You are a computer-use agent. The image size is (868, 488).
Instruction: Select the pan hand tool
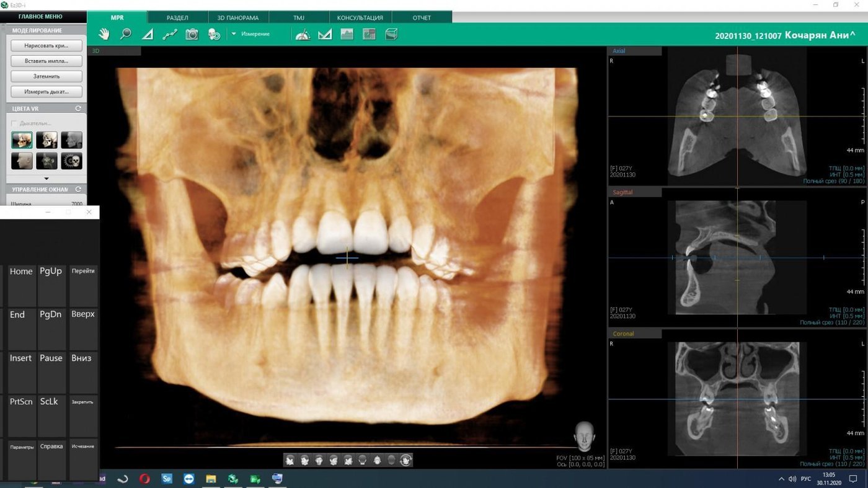(104, 34)
